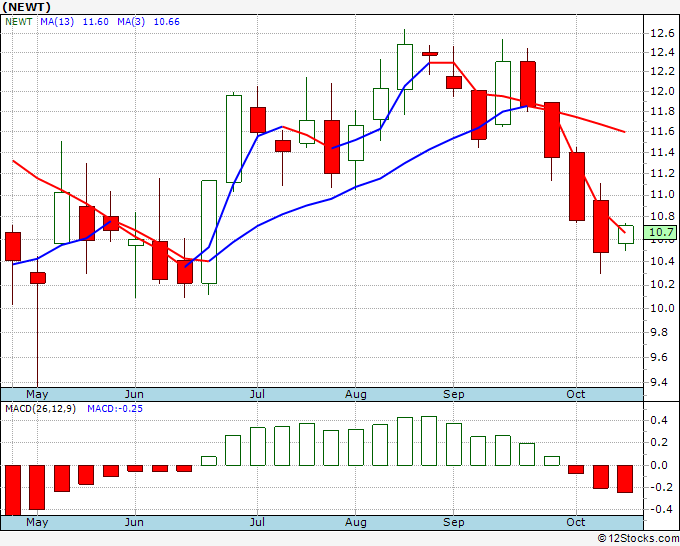
Task: Click the 0.0 label on MACD axis
Action: pyautogui.click(x=659, y=465)
